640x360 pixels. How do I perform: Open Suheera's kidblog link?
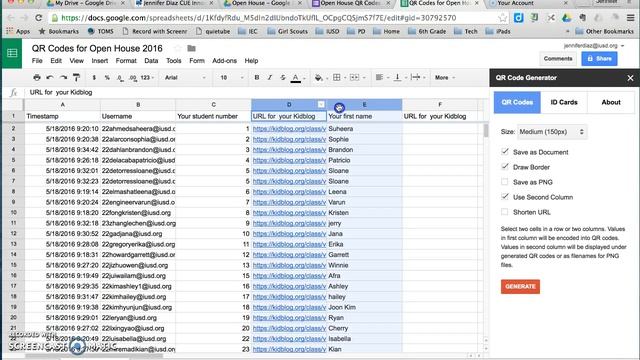tap(289, 129)
